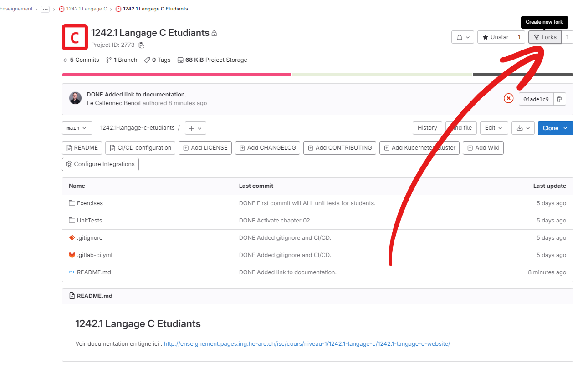The image size is (588, 373).
Task: Open the .gitlab-ci.yml file
Action: (x=94, y=255)
